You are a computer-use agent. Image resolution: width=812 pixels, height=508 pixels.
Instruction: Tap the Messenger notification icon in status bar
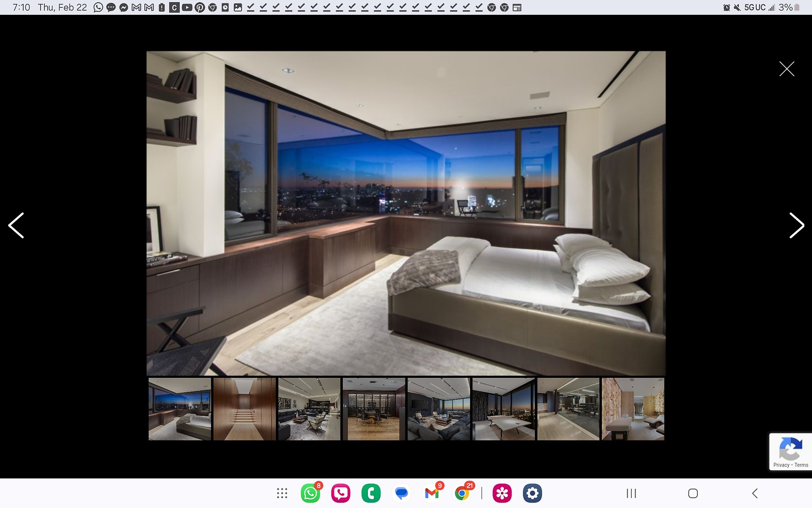(123, 8)
